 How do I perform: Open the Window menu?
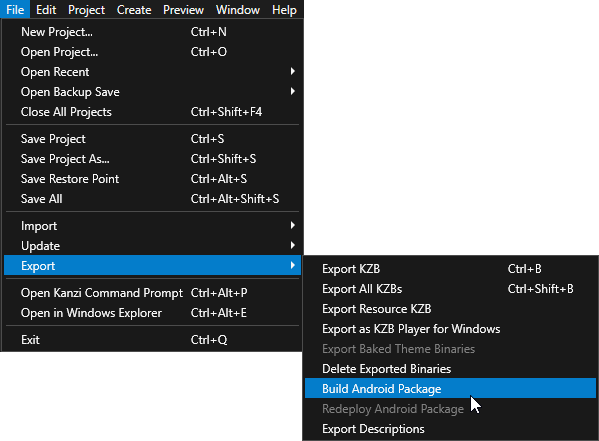238,9
